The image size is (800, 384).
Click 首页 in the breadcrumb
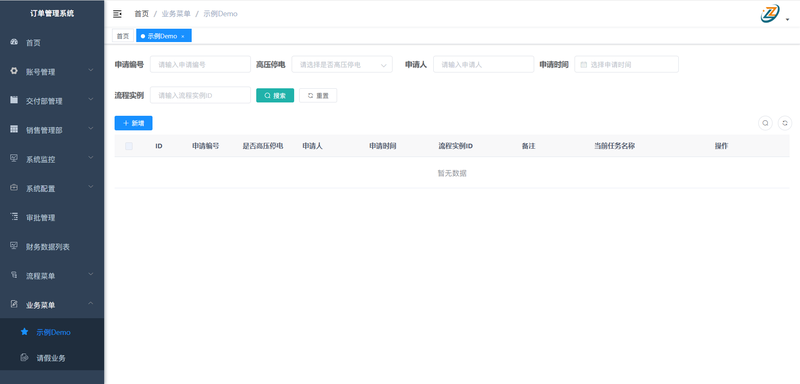coord(141,14)
